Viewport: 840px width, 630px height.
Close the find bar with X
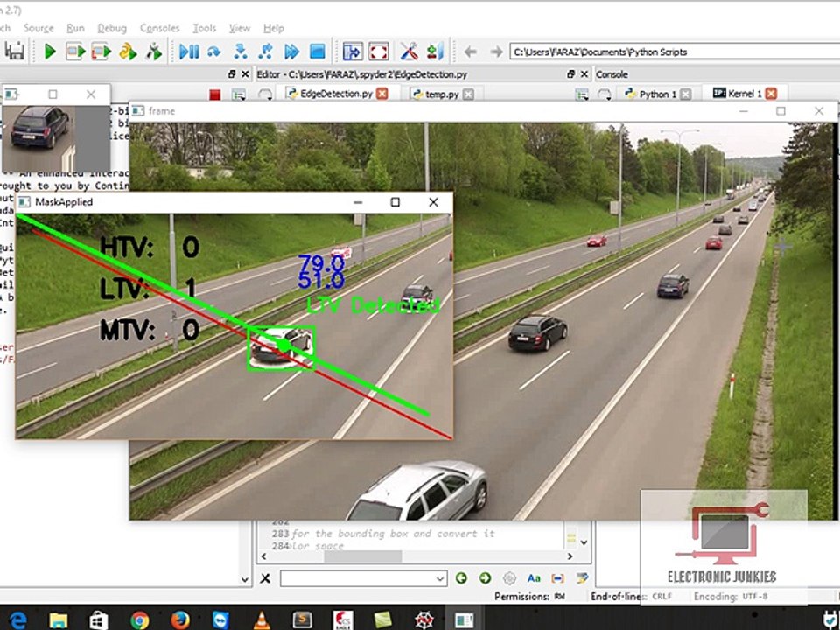(265, 578)
